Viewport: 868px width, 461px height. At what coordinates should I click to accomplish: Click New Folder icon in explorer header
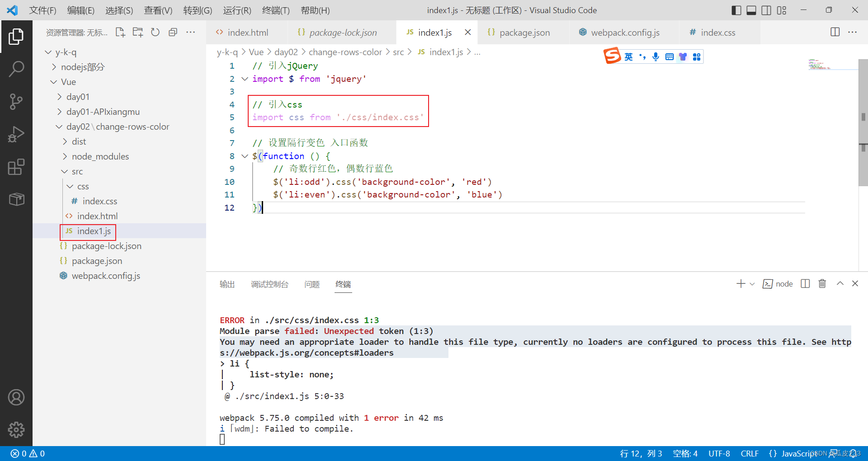pyautogui.click(x=138, y=32)
